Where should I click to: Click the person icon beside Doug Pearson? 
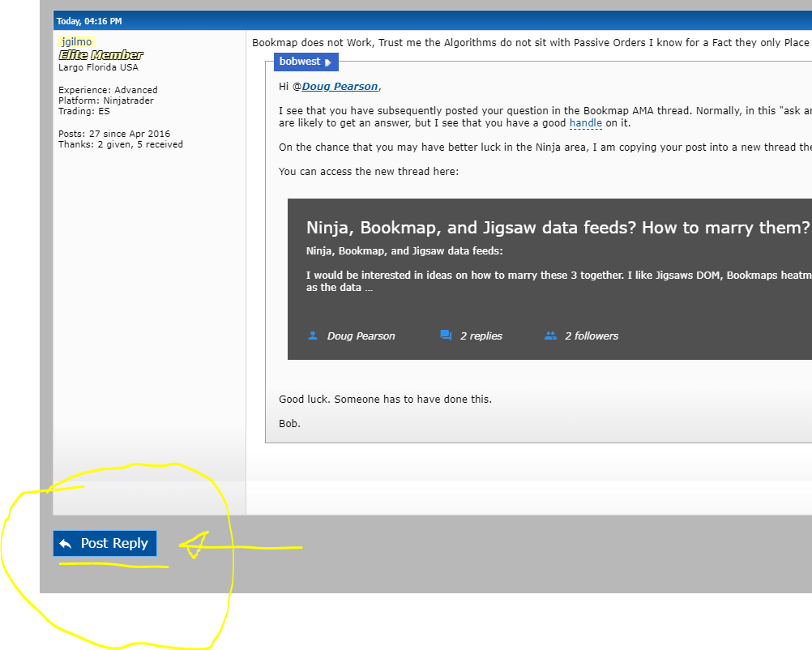click(313, 336)
